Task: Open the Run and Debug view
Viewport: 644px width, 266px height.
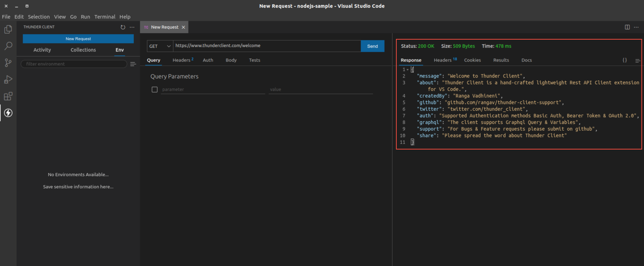Action: tap(8, 79)
